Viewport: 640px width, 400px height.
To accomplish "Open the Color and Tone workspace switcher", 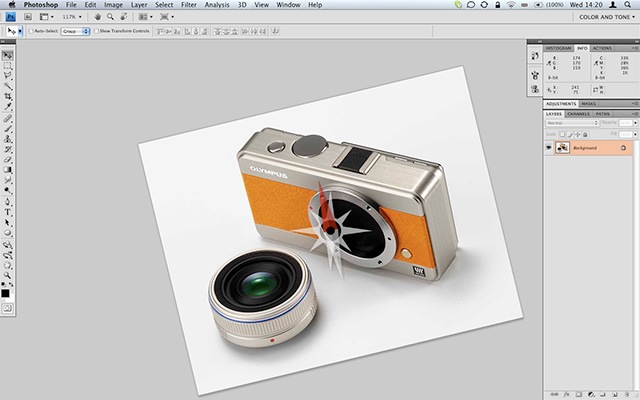I will tap(607, 17).
